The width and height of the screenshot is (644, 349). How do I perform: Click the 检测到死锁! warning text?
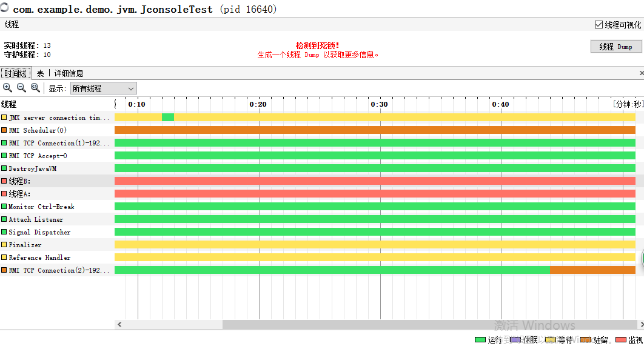click(x=318, y=45)
